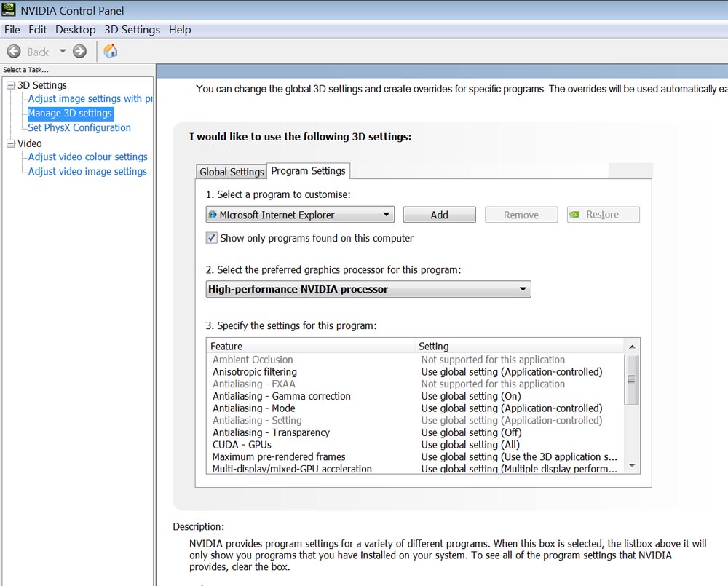728x586 pixels.
Task: Open the 3D Settings menu
Action: click(132, 30)
